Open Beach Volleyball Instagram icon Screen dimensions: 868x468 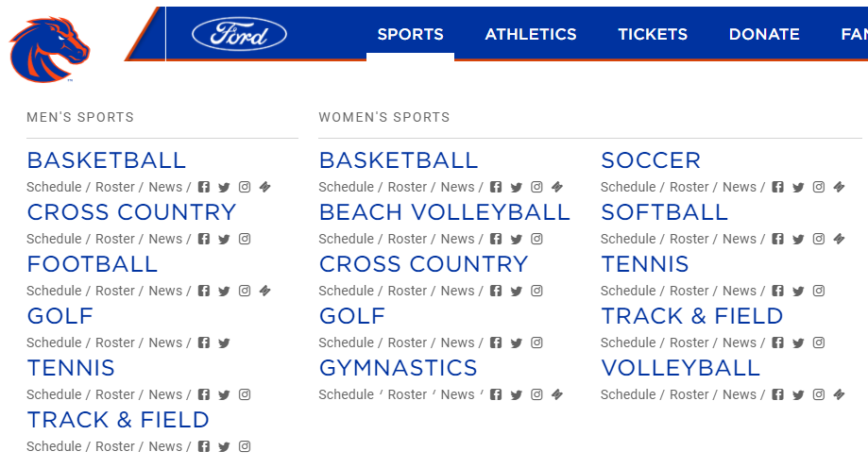[536, 239]
